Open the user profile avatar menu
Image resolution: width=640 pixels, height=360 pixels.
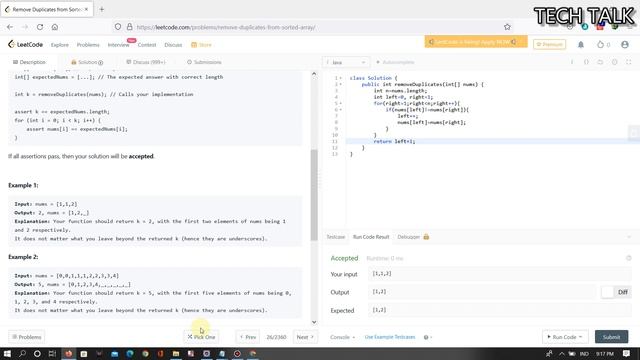[624, 44]
